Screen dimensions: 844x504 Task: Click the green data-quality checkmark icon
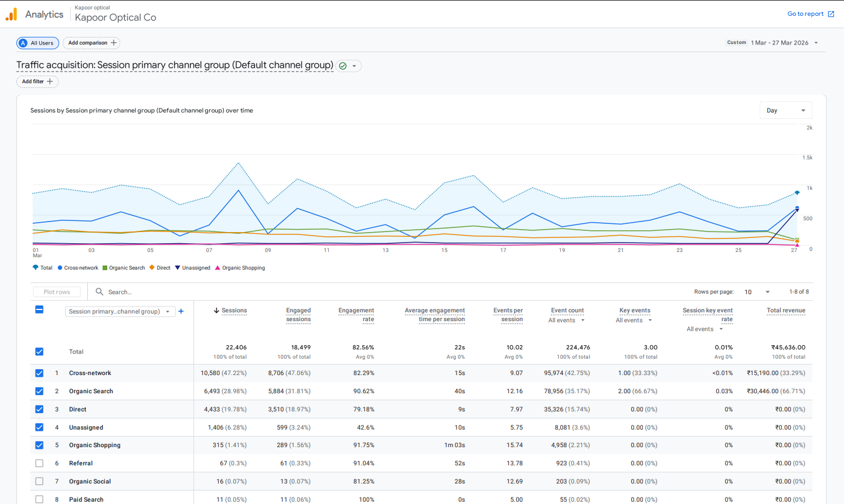[344, 66]
